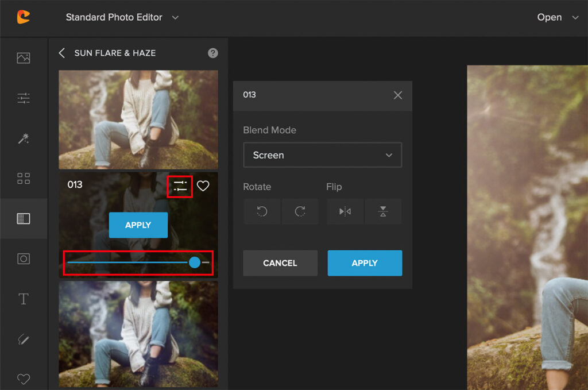Rotate overlay clockwise

point(300,211)
